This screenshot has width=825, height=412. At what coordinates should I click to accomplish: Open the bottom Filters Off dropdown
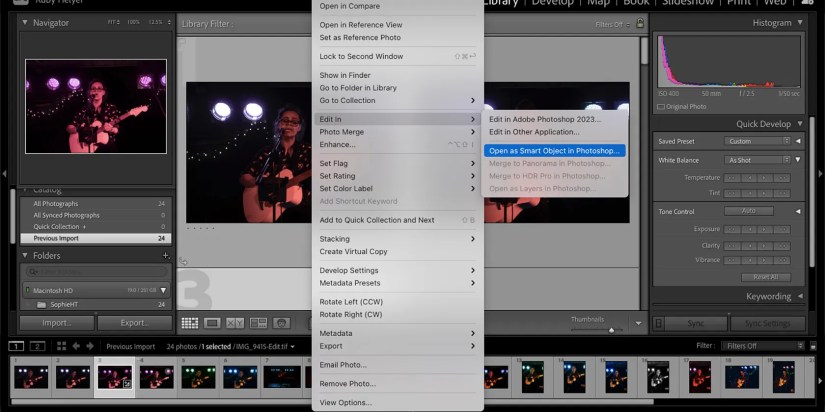763,346
